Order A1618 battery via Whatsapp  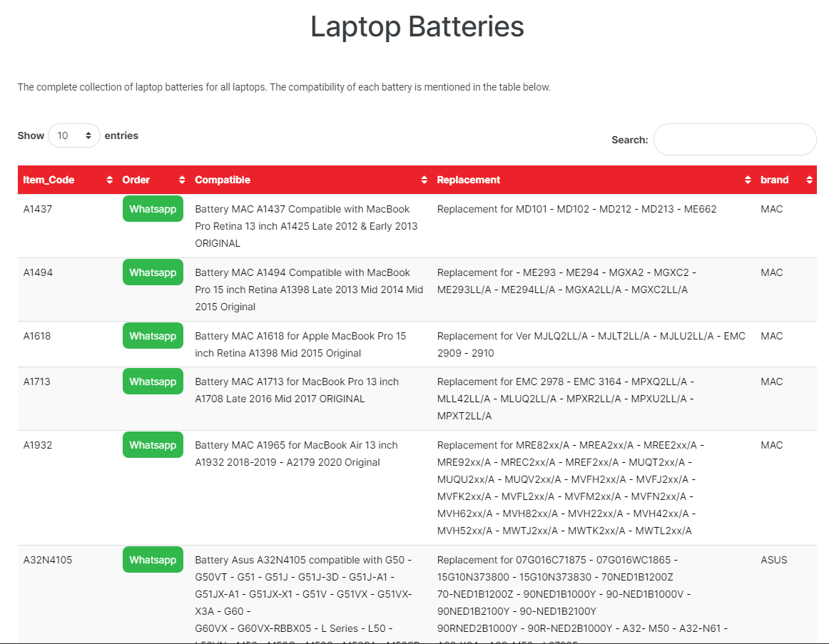pyautogui.click(x=153, y=335)
